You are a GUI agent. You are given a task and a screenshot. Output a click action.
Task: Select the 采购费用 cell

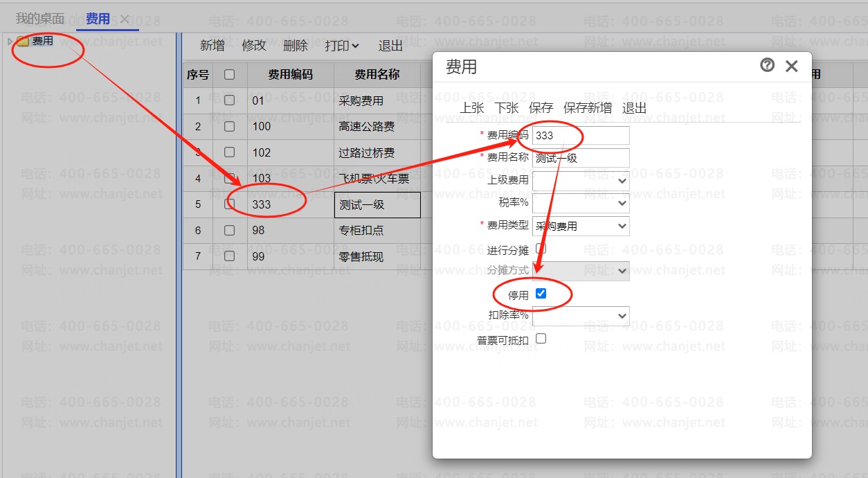pos(377,100)
